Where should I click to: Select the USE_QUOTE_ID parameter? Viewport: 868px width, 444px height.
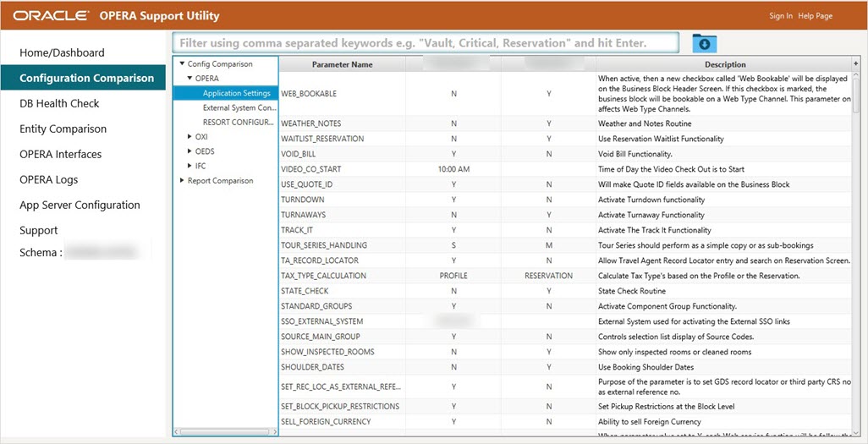pos(307,184)
